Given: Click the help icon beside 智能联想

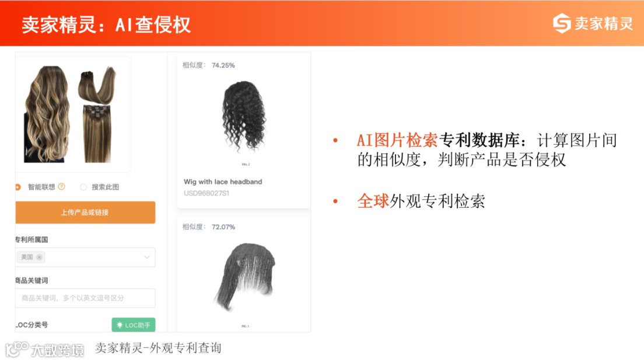Looking at the screenshot, I should (x=62, y=187).
